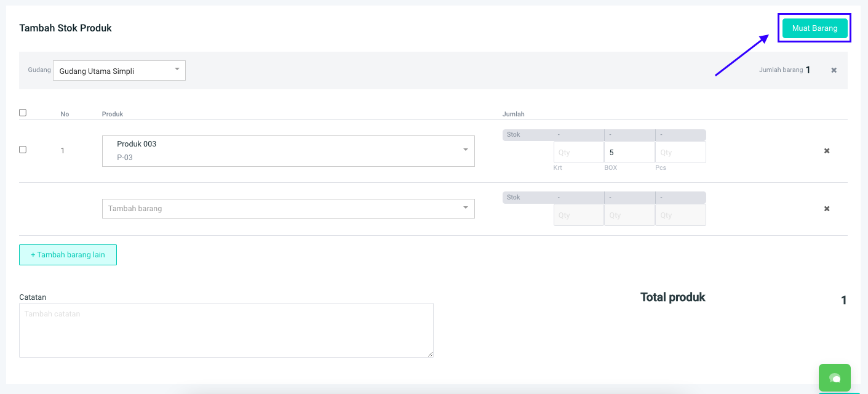Open the Tambah barang product dropdown
868x394 pixels.
[288, 209]
